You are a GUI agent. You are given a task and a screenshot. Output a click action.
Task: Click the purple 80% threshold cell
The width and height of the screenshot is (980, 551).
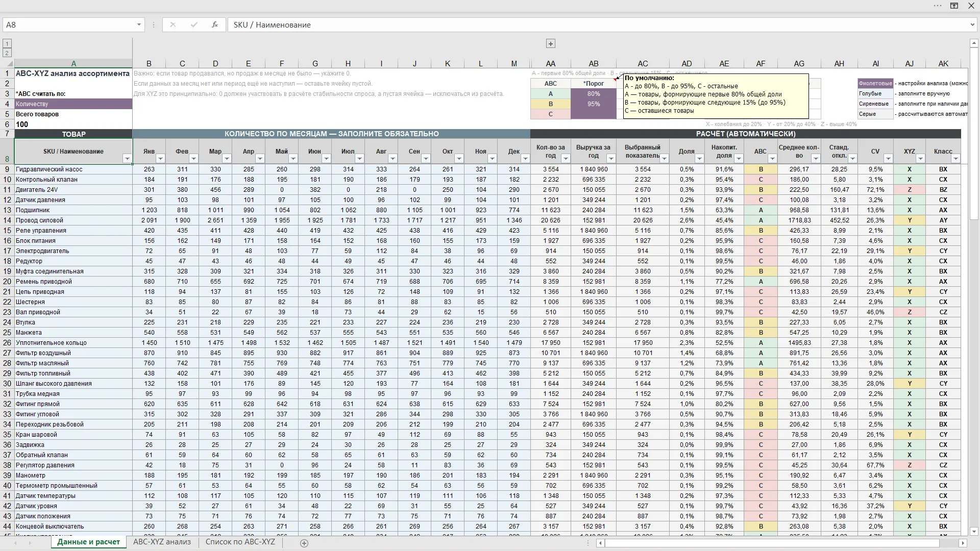pos(594,94)
